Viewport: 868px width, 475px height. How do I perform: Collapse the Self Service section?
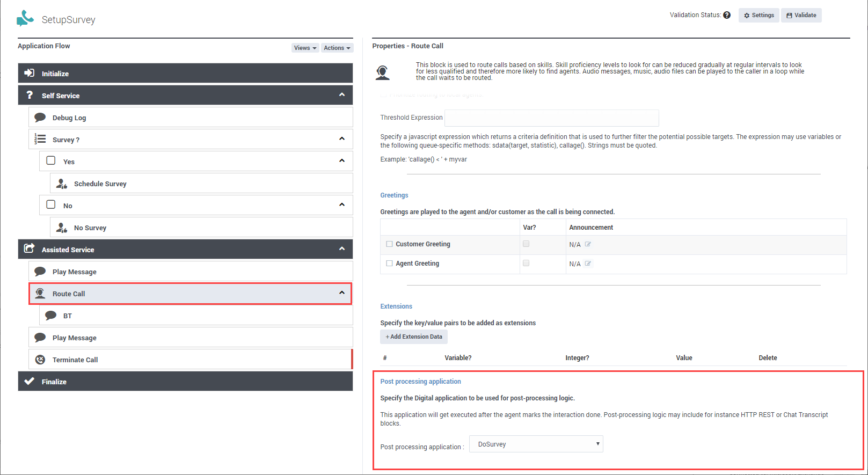[341, 95]
